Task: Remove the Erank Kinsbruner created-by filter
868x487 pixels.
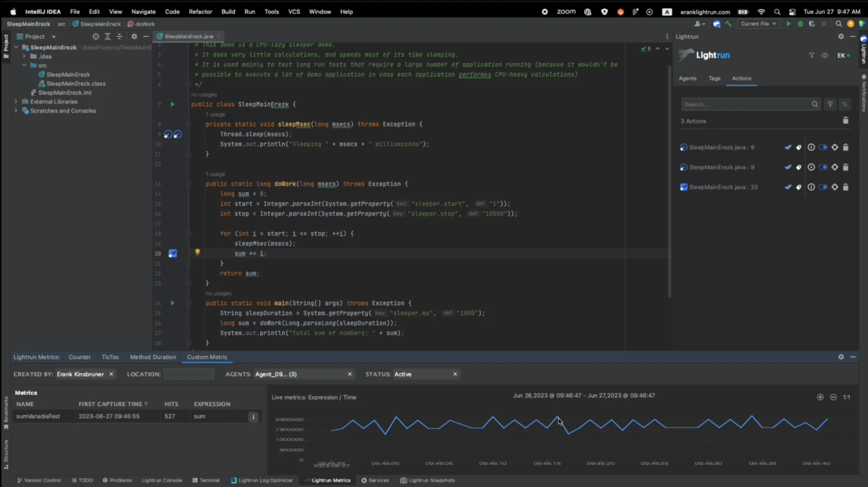Action: click(111, 374)
